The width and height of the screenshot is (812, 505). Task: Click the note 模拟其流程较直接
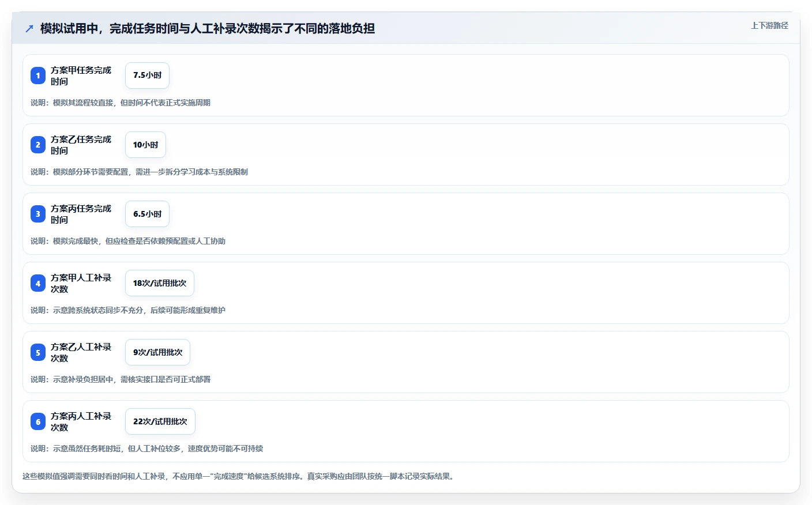(x=121, y=103)
